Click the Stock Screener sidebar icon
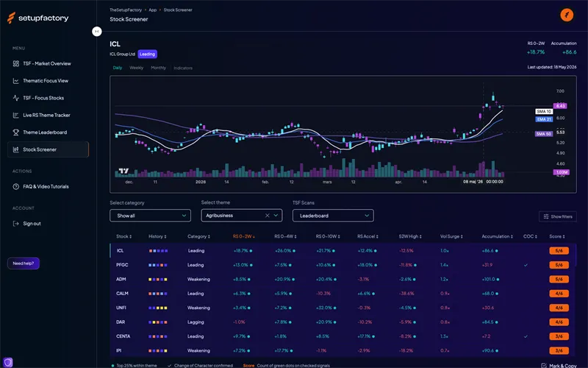Viewport: 588px width, 368px height. point(15,149)
